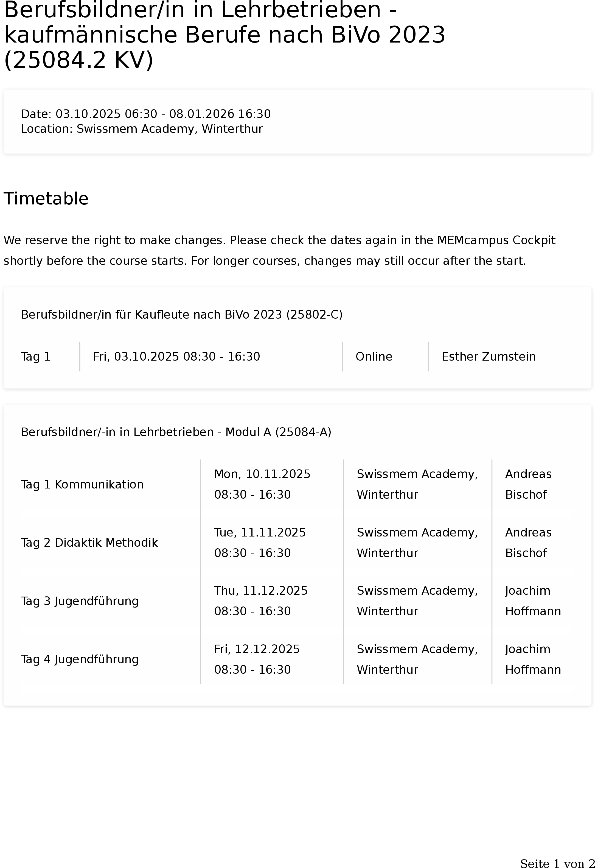Viewport: 595px width, 868px height.
Task: Click the Location Swissmem Academy, Winterthur line
Action: click(x=142, y=129)
